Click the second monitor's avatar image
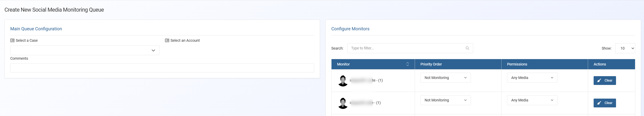 tap(343, 103)
